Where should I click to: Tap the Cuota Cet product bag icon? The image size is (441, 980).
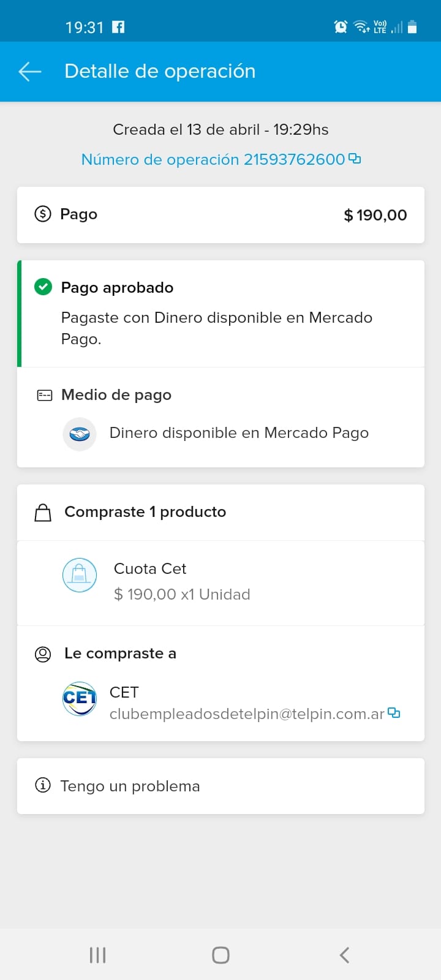point(80,575)
